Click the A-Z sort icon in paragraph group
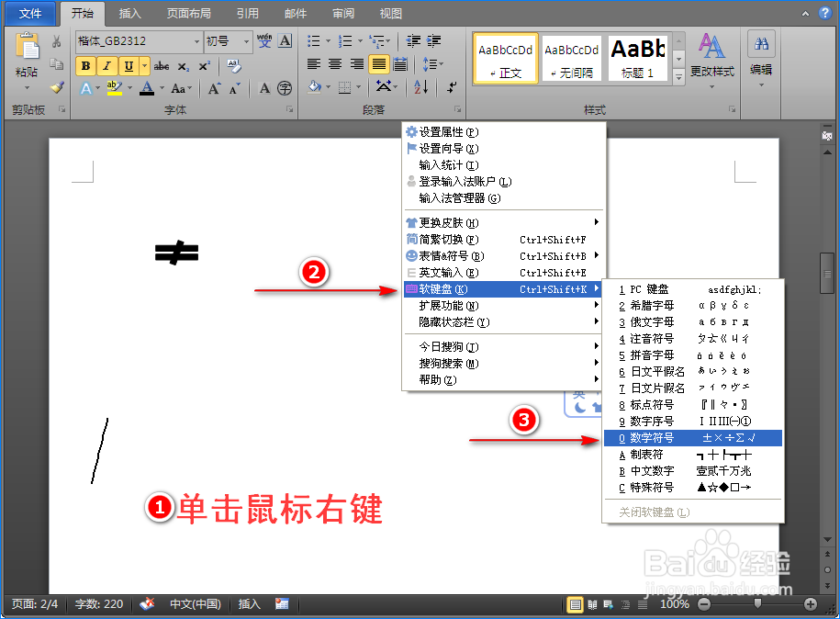The width and height of the screenshot is (840, 619). pos(420,86)
